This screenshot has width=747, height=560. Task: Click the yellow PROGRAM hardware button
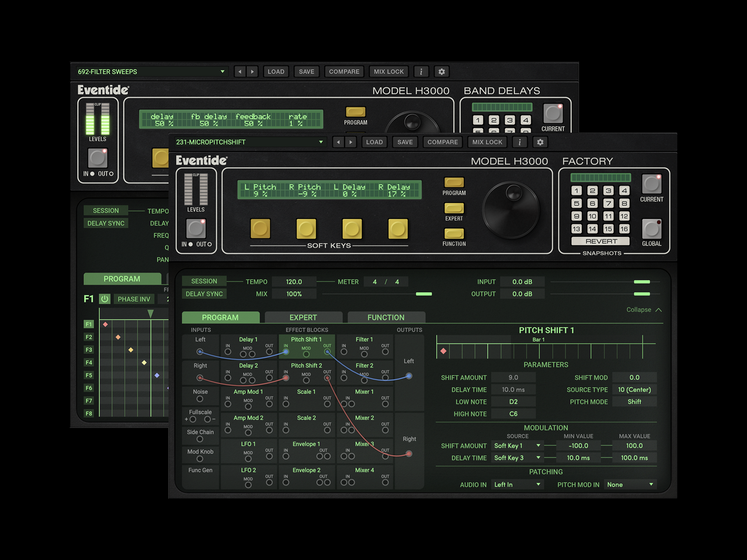454,182
